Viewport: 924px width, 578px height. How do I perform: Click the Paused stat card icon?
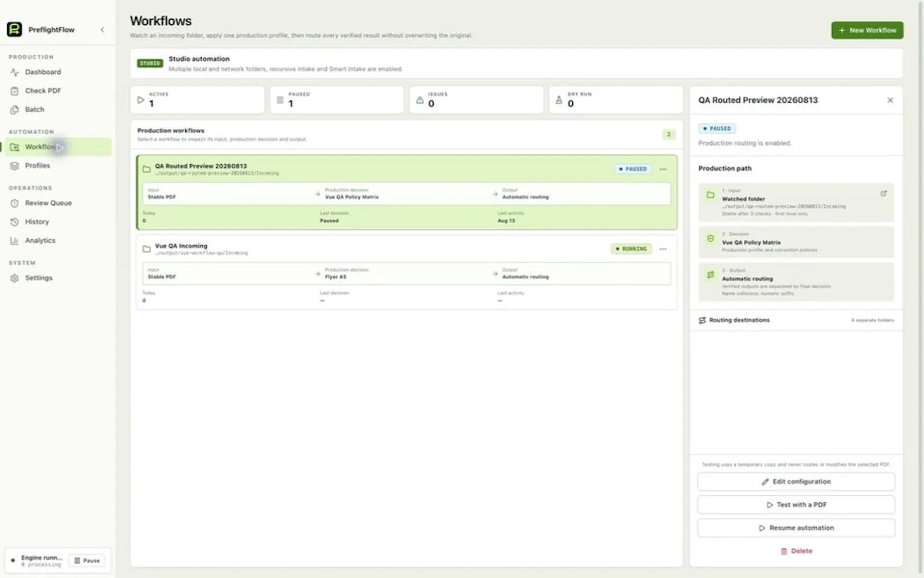point(280,100)
